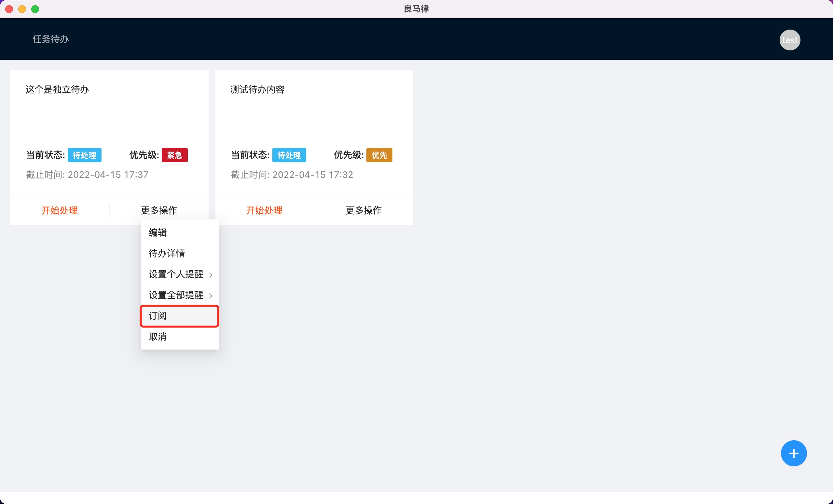Screen dimensions: 833x504
Task: Click 取消 in the dropdown menu
Action: [158, 337]
